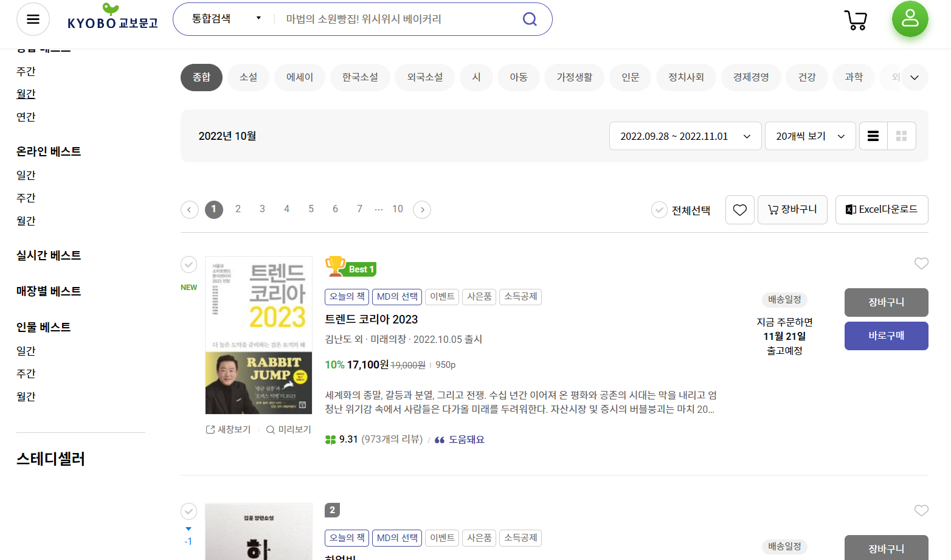Image resolution: width=951 pixels, height=560 pixels.
Task: Click 오늘의 책 tag on 트렌드 코리아 2023
Action: point(347,297)
